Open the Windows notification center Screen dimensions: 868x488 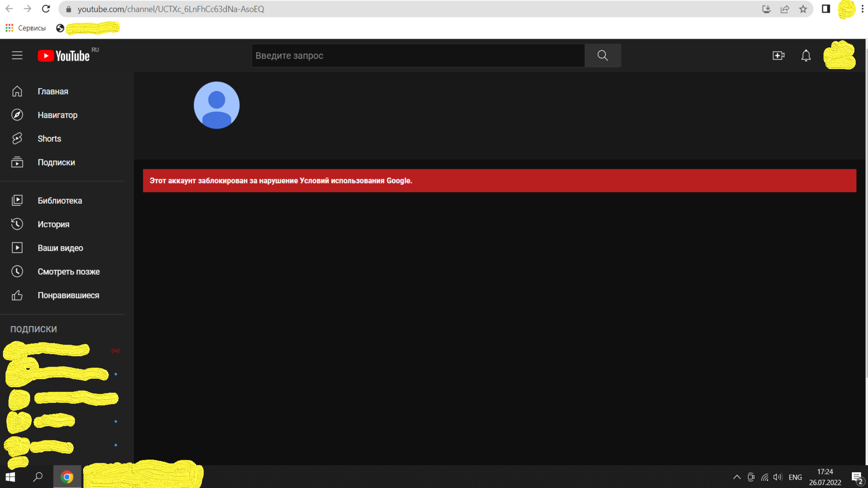[857, 478]
